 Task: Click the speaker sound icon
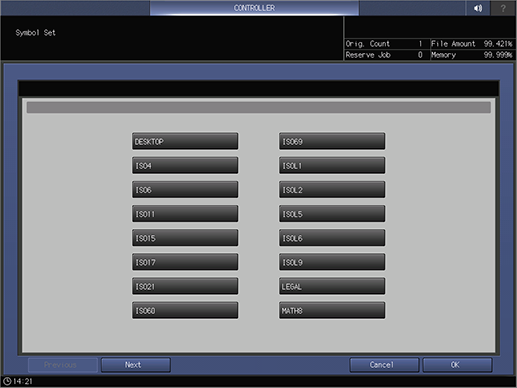point(478,8)
